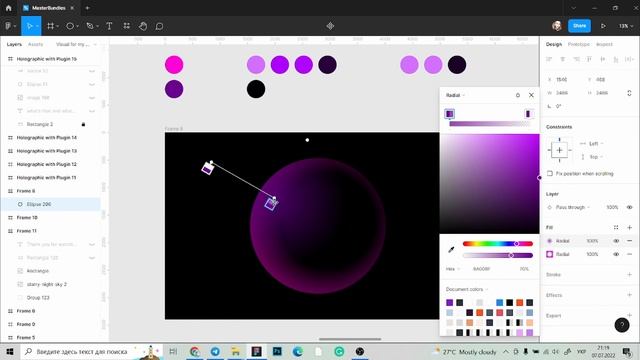This screenshot has height=360, width=640.
Task: Add an effect with plus
Action: click(x=629, y=295)
